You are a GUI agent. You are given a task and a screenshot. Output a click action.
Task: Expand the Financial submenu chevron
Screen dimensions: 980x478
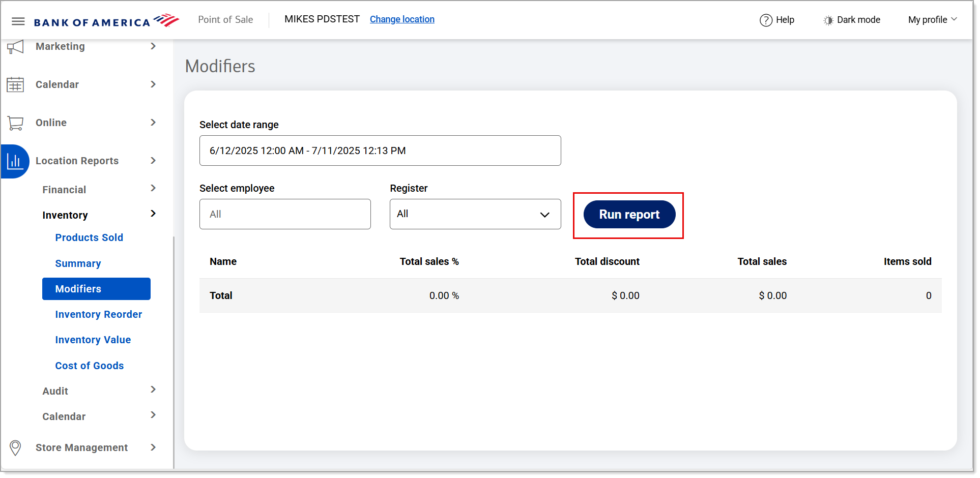pos(153,188)
